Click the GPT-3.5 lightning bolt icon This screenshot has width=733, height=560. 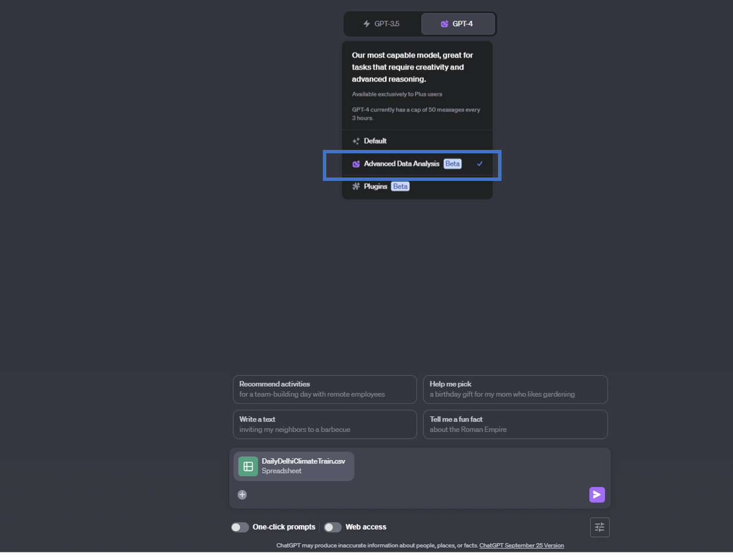[x=366, y=24]
